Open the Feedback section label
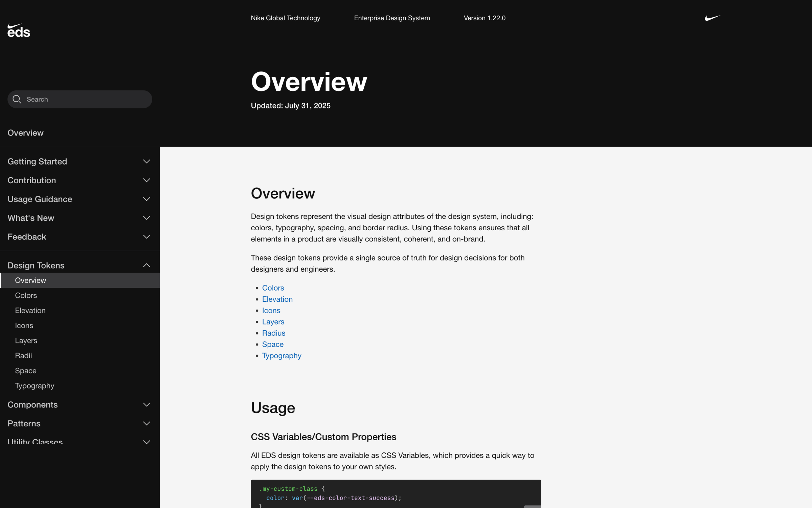This screenshot has width=812, height=508. click(27, 237)
